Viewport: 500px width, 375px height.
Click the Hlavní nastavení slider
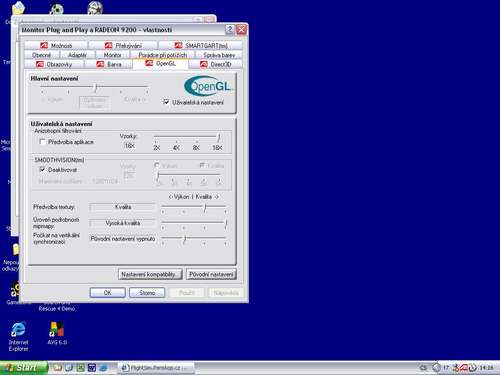click(x=95, y=88)
